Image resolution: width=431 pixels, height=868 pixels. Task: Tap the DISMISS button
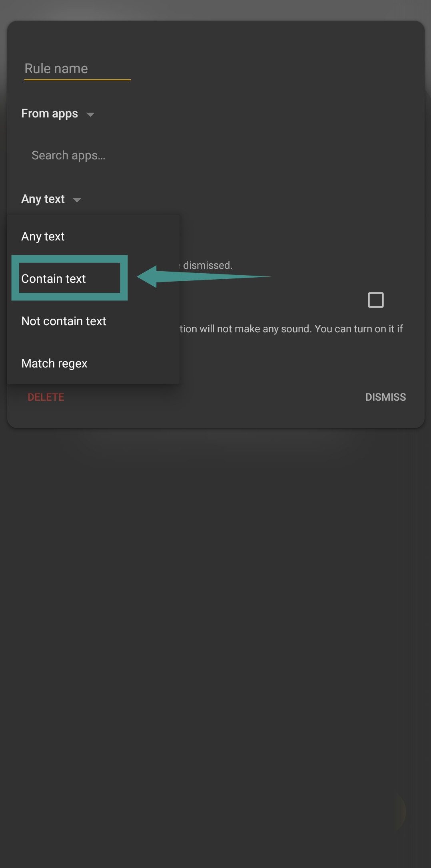385,397
